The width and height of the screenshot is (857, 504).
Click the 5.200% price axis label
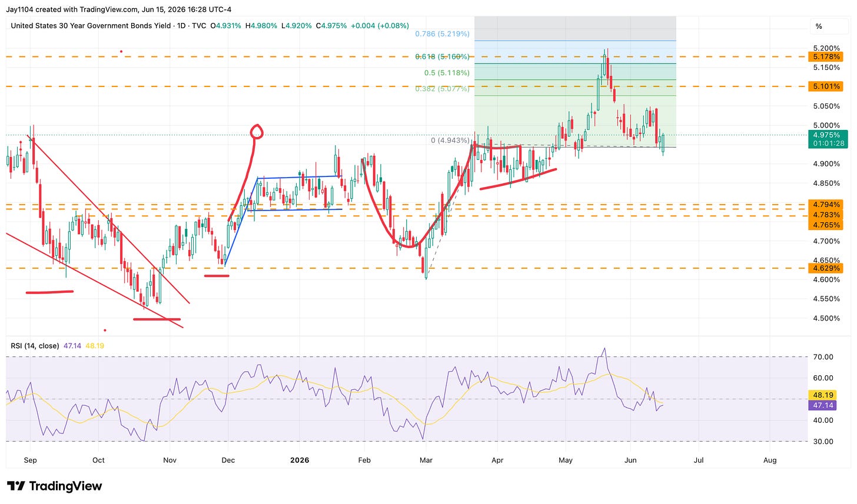tap(826, 48)
